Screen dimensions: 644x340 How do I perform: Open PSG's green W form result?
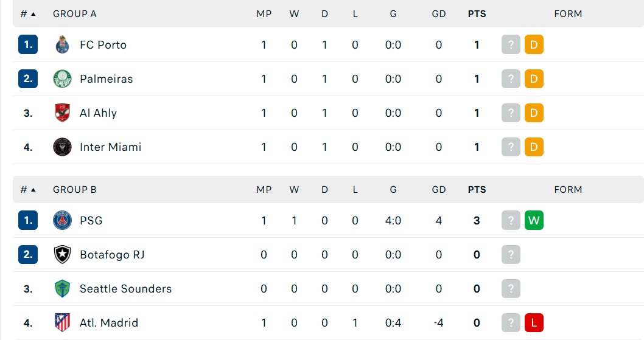(x=534, y=221)
